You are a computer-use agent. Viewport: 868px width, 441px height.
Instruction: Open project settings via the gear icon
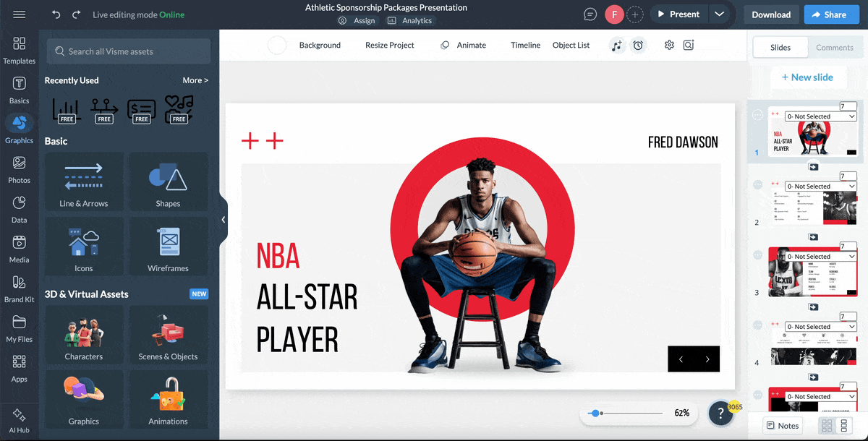pyautogui.click(x=668, y=45)
